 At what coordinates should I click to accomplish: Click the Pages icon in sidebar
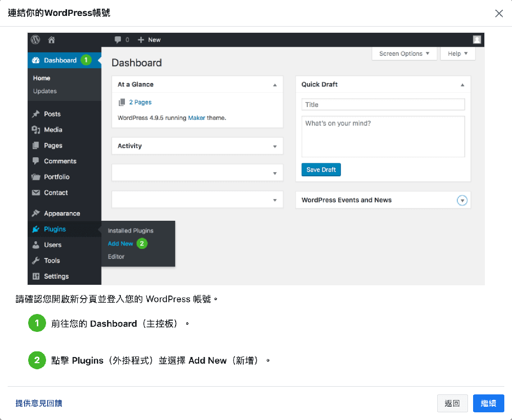tap(36, 145)
